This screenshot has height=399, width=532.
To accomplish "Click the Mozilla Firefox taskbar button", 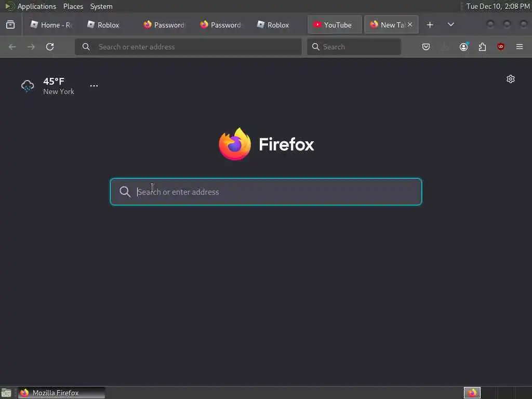I will pos(61,393).
